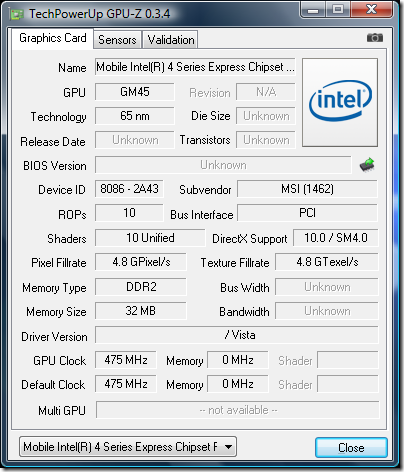Click the BIOS Version Unknown field
The image size is (404, 472).
[223, 165]
